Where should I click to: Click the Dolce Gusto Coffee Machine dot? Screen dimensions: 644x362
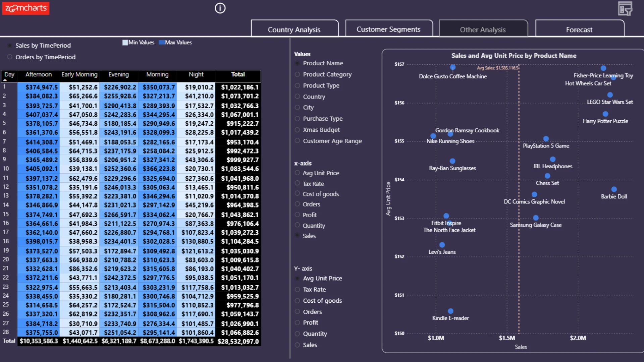(453, 67)
